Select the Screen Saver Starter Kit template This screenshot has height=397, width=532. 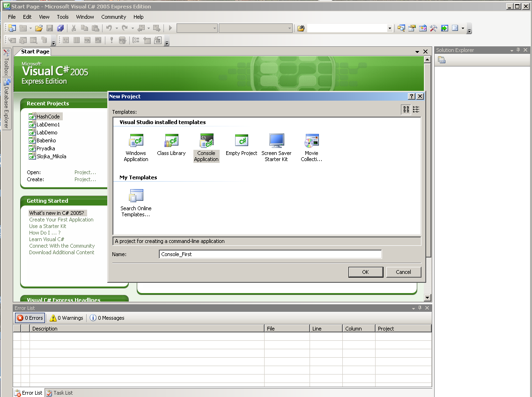click(x=276, y=147)
